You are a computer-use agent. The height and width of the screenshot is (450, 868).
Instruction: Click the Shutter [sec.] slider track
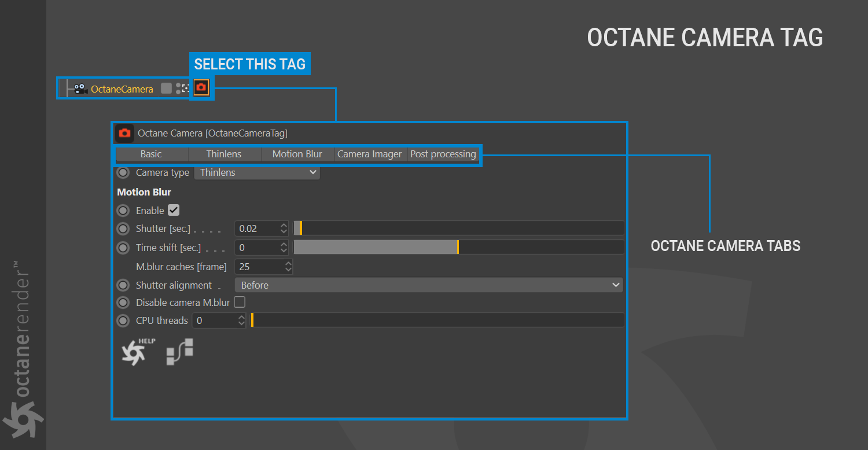459,228
